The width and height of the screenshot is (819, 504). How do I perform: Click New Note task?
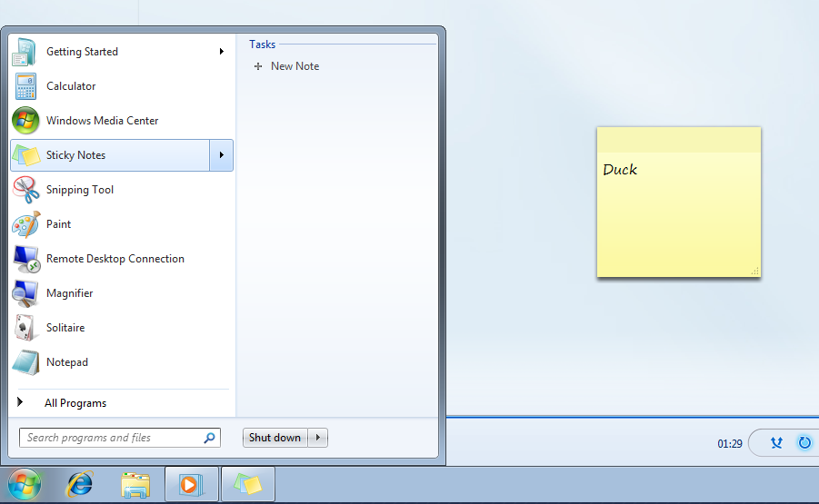point(295,66)
